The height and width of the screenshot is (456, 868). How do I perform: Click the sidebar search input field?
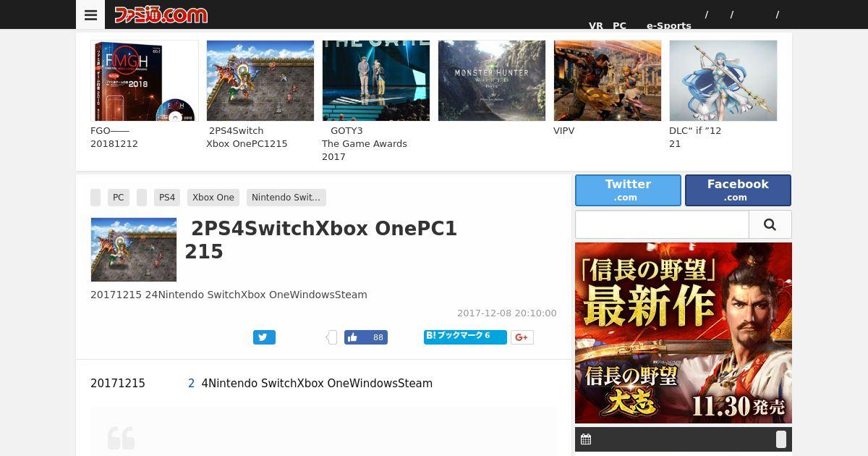[x=662, y=224]
